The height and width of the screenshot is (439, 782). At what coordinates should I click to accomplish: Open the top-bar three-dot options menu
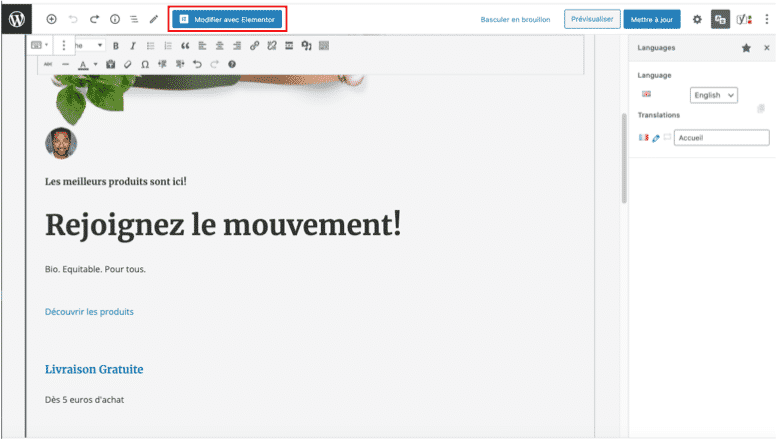tap(767, 19)
